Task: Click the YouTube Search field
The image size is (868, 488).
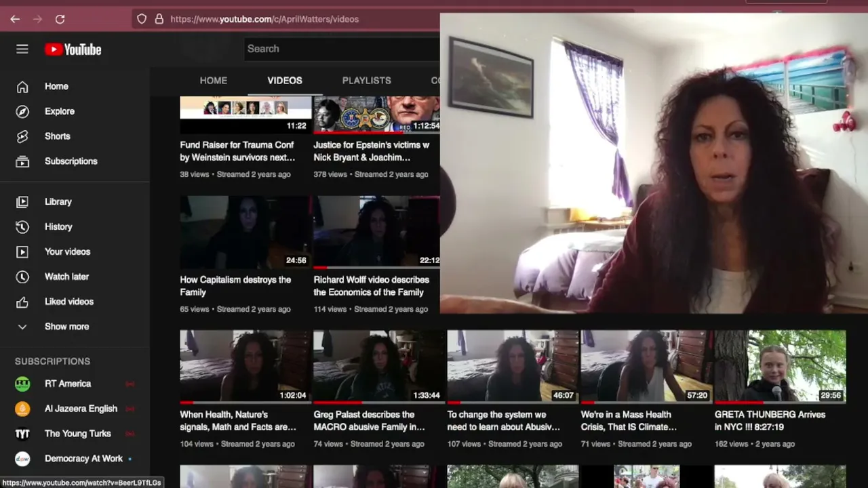Action: (x=342, y=49)
